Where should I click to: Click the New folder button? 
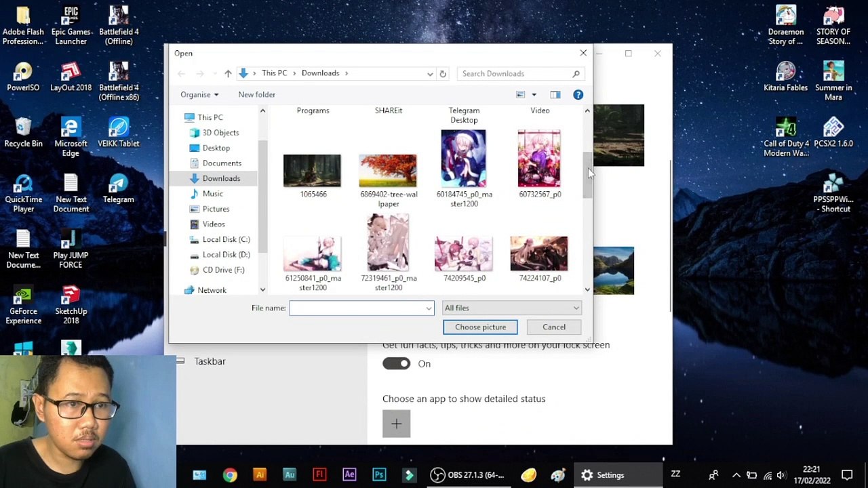(256, 94)
